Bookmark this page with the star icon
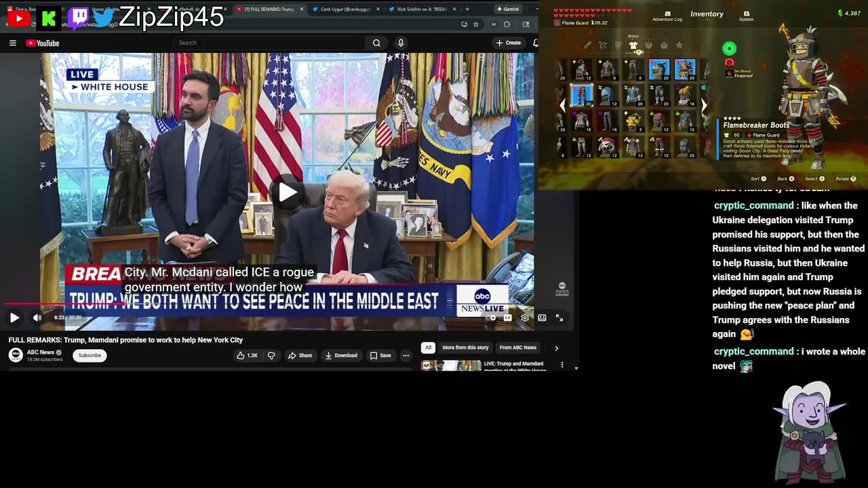 (x=476, y=24)
